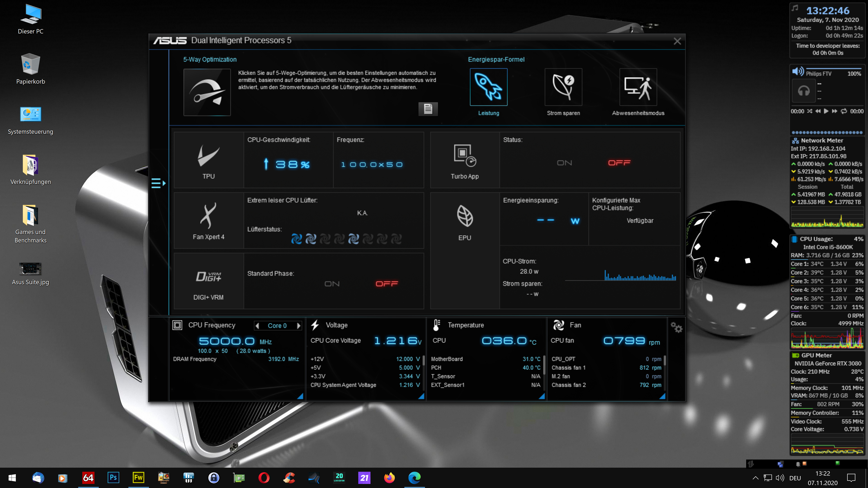868x488 pixels.
Task: Open Firefox from the taskbar
Action: (389, 478)
